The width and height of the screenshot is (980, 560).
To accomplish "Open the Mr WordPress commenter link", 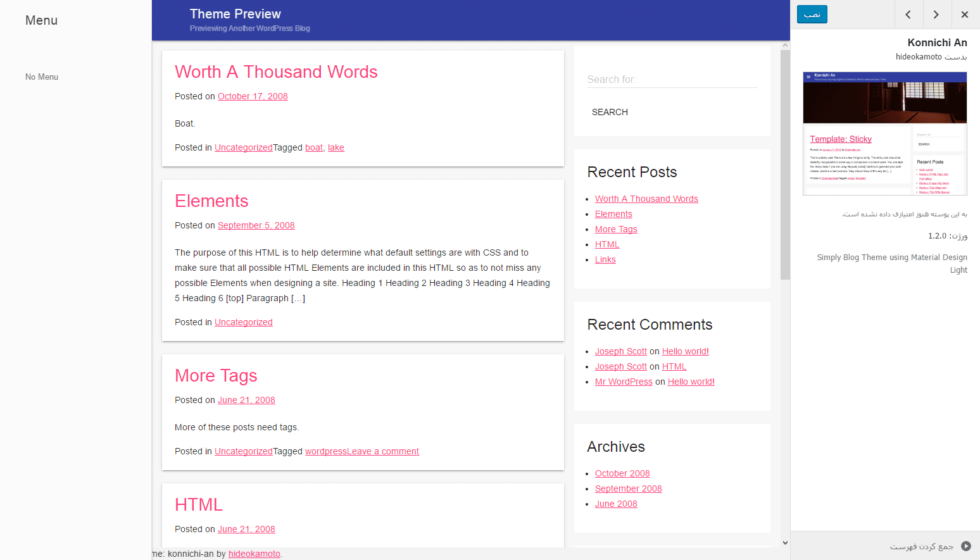I will click(624, 382).
